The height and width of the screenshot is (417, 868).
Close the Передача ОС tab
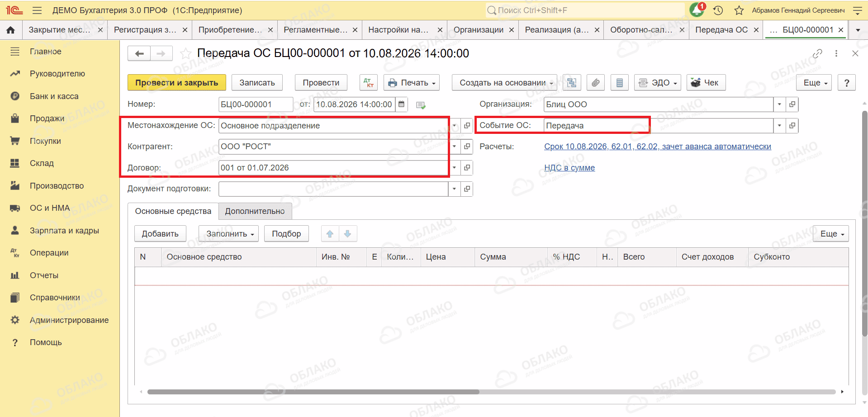(756, 30)
